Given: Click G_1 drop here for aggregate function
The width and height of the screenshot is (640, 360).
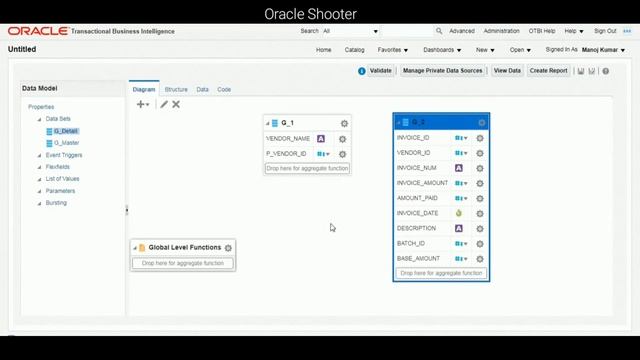Looking at the screenshot, I should [307, 168].
